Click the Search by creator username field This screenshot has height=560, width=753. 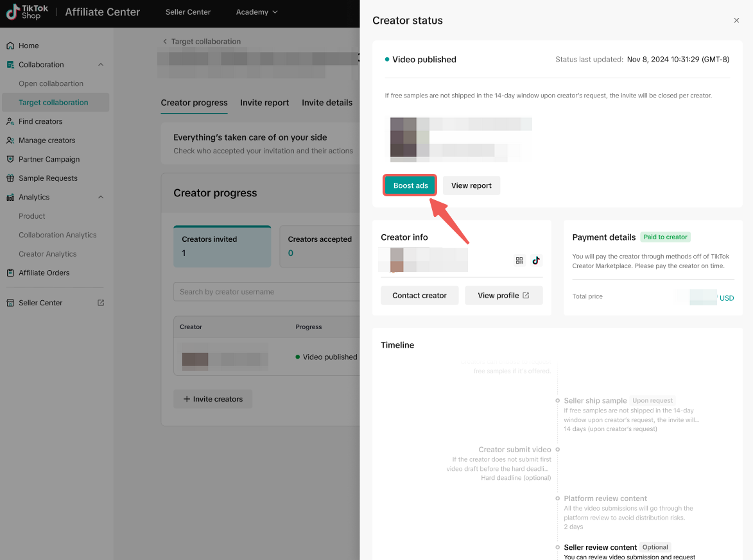(x=266, y=292)
